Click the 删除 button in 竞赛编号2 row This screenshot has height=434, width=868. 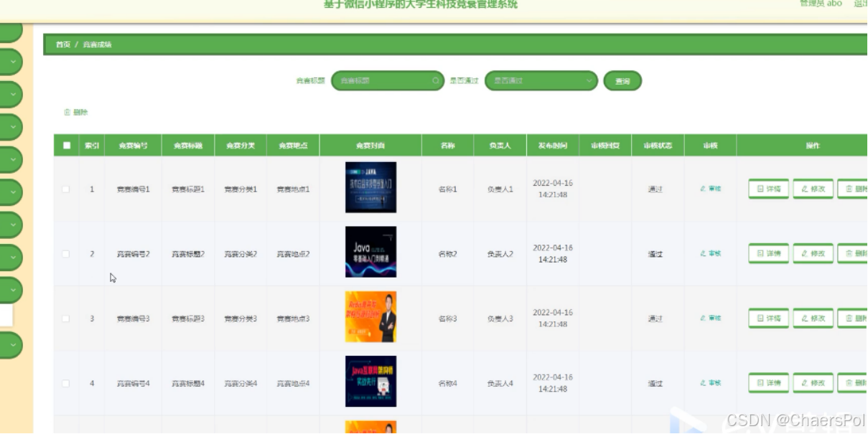click(x=853, y=253)
